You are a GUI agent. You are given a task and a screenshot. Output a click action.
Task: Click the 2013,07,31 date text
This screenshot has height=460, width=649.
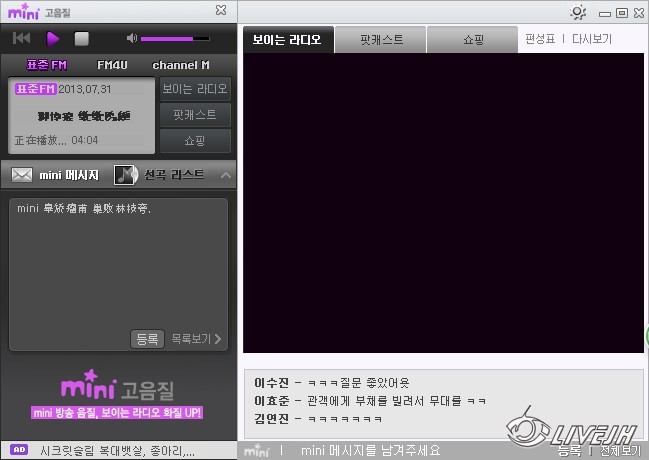[x=84, y=89]
